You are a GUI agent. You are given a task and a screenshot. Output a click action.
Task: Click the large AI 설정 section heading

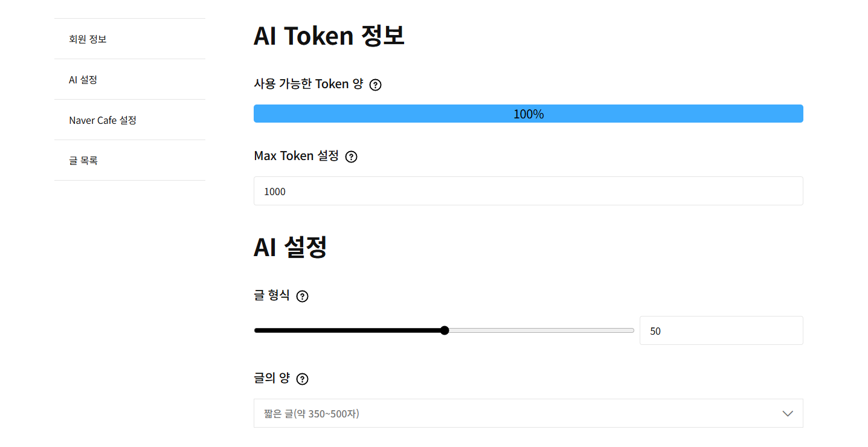click(290, 247)
